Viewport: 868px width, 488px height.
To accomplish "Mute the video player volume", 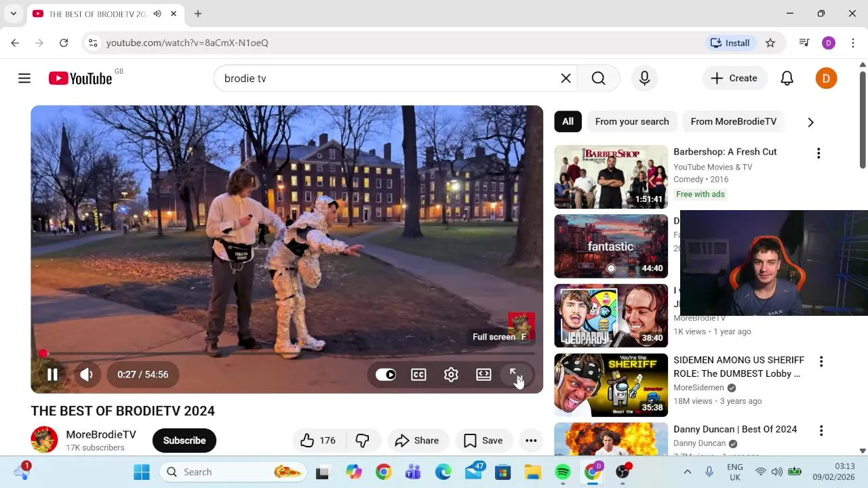I will pos(86,374).
